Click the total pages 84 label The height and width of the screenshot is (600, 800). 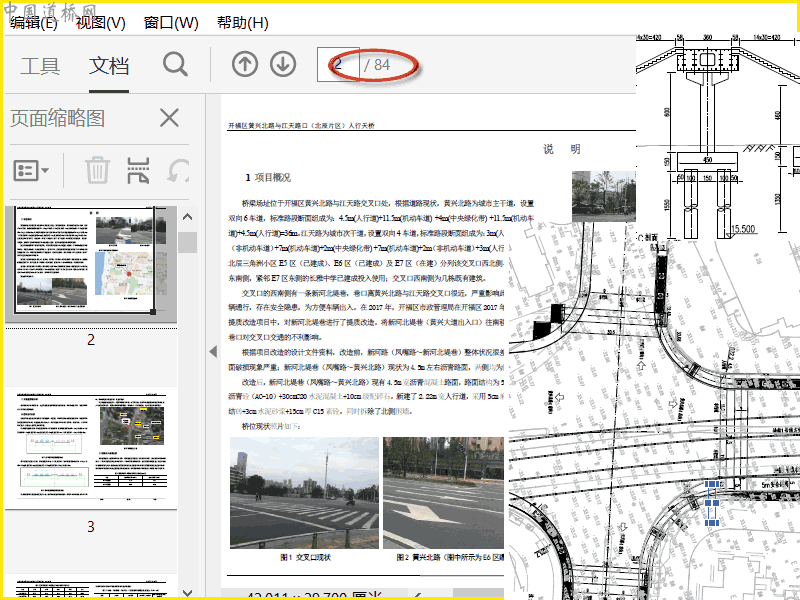click(377, 65)
